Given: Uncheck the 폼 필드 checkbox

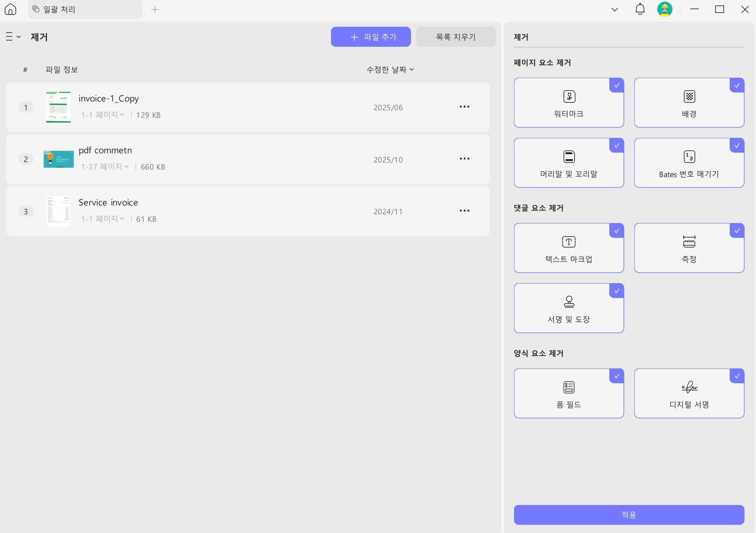Looking at the screenshot, I should (x=616, y=376).
